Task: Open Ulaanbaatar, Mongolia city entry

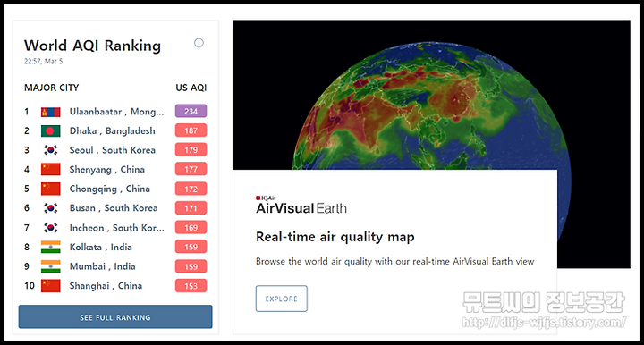Action: [116, 112]
